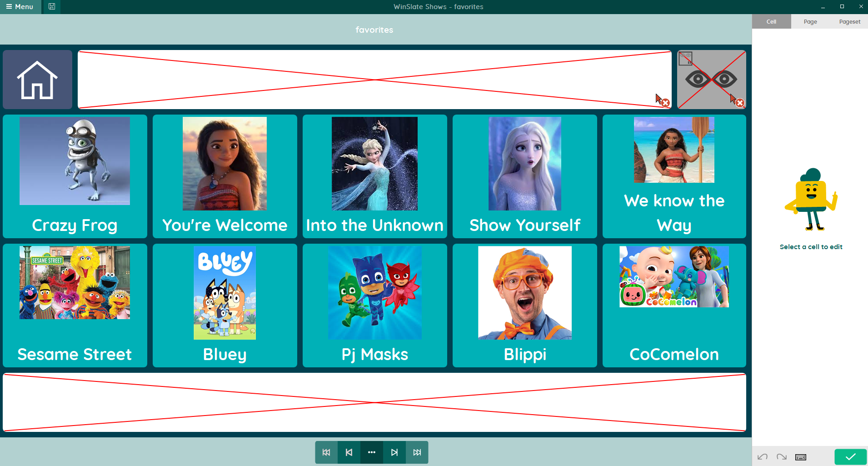Jump to the last page
The height and width of the screenshot is (466, 868).
tap(417, 452)
